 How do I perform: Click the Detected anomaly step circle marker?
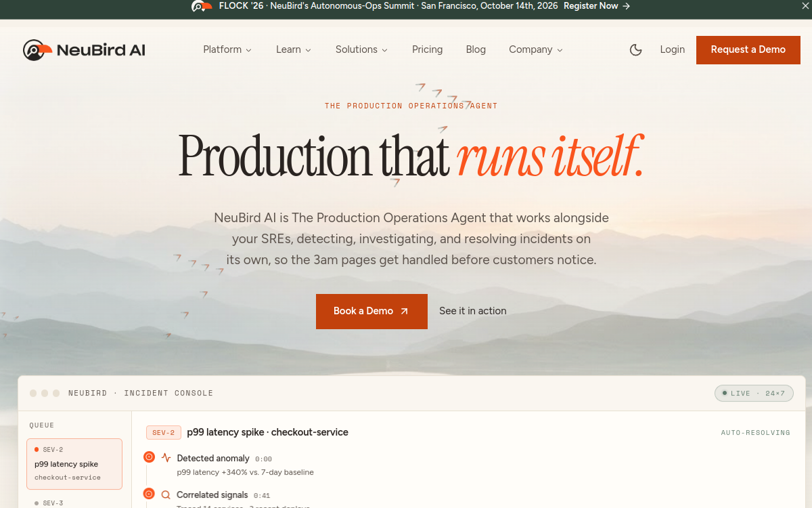coord(149,457)
